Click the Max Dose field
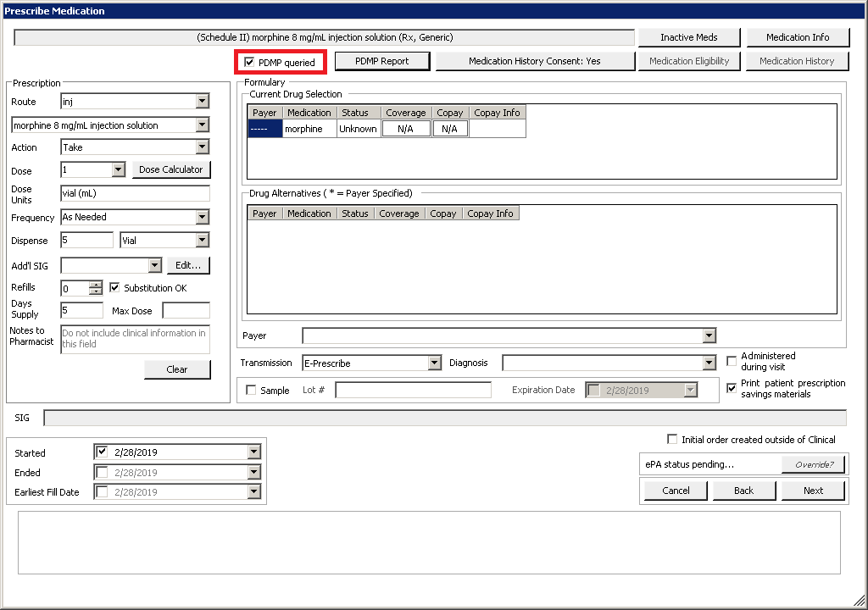 point(186,310)
